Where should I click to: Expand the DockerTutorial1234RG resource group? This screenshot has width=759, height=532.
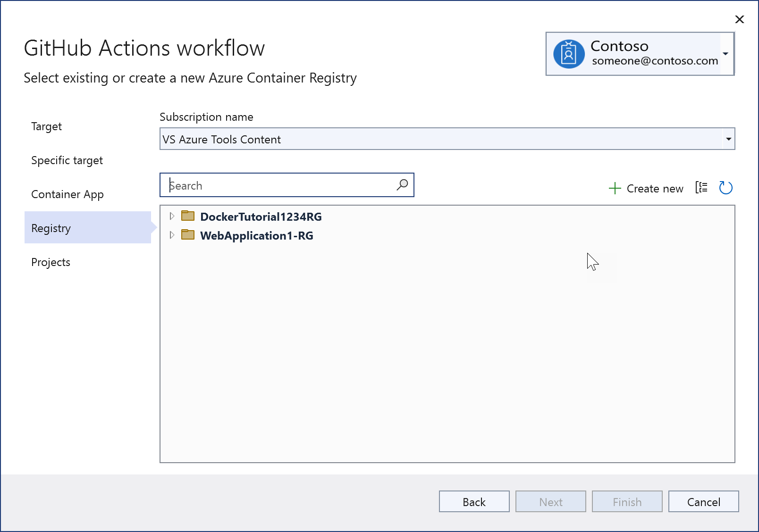(x=172, y=216)
